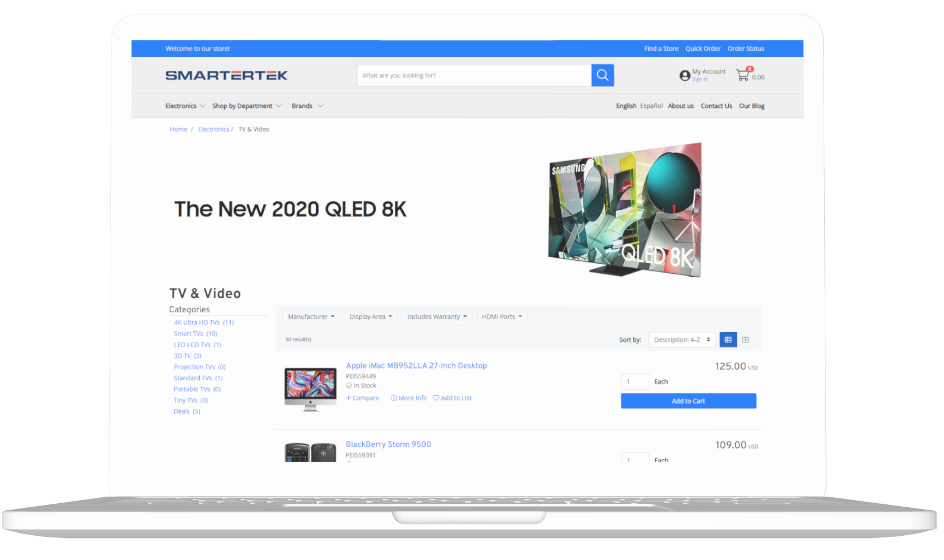Open the Sort by Description A-Z dropdown
Screen dimensions: 944x560
tap(682, 340)
